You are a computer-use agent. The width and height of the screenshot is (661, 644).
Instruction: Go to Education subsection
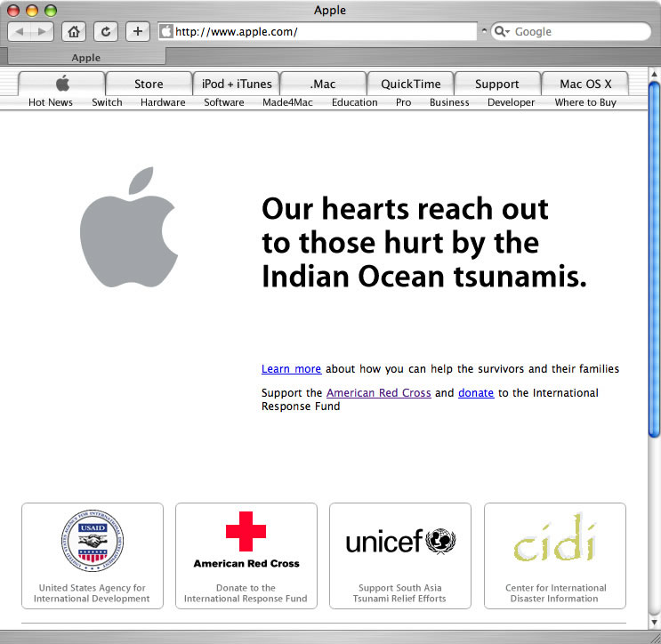point(355,102)
